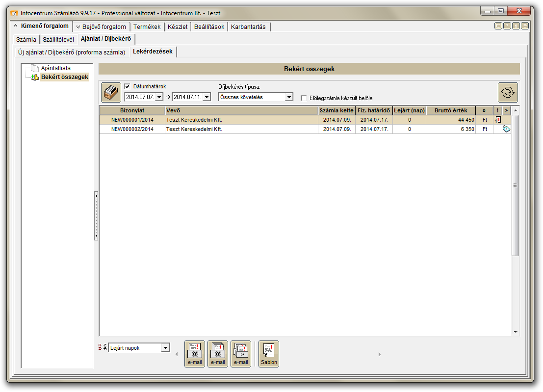Click the middle e-mail button
The image size is (543, 392).
pos(218,354)
